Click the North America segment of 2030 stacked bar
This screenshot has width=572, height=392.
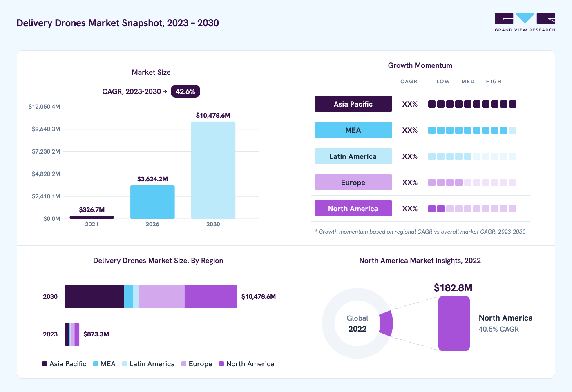[211, 297]
